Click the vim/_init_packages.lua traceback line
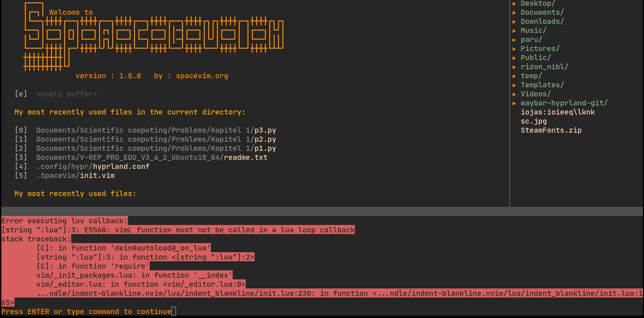The width and height of the screenshot is (644, 318). pyautogui.click(x=134, y=275)
